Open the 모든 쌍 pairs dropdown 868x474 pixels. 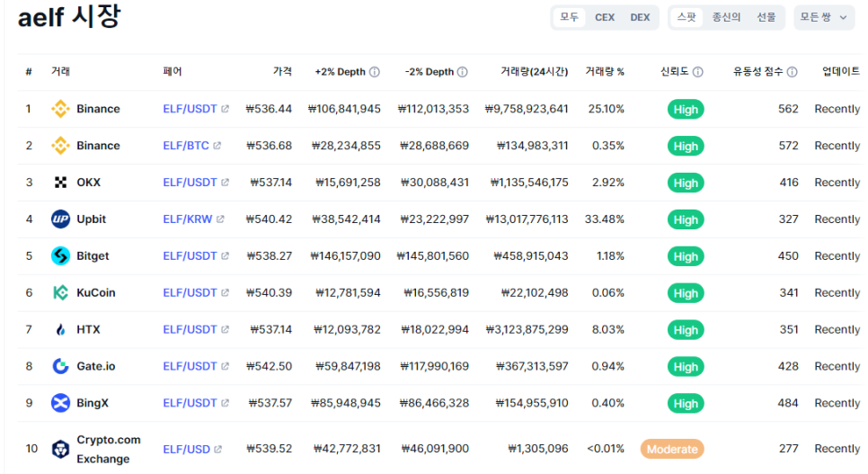point(824,17)
